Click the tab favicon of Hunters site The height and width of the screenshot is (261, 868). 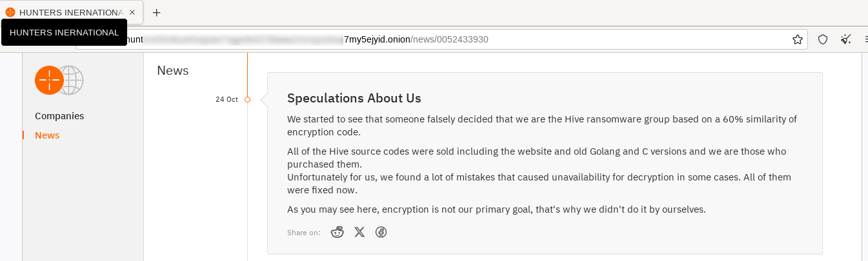tap(10, 12)
